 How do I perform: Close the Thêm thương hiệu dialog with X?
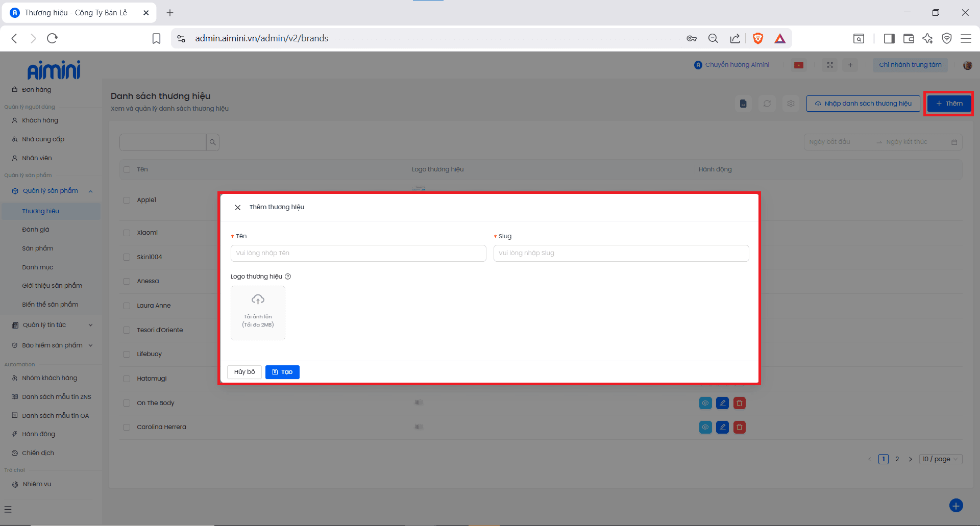(237, 208)
